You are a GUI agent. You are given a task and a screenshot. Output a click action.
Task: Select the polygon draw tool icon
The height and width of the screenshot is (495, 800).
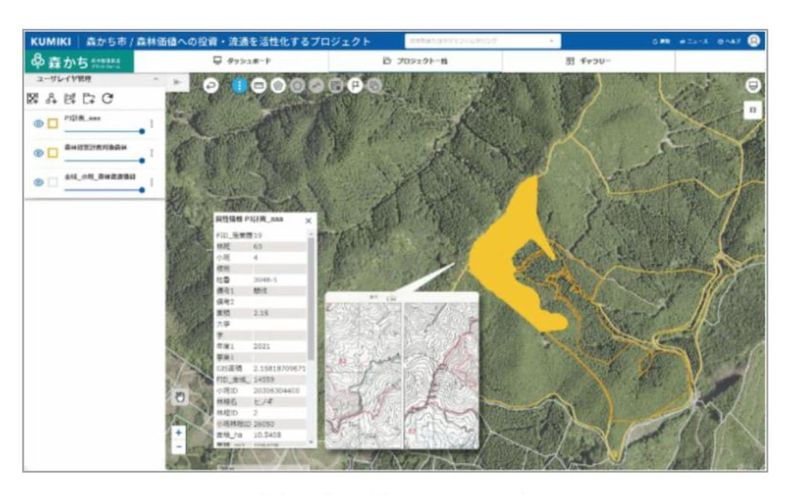pos(278,85)
